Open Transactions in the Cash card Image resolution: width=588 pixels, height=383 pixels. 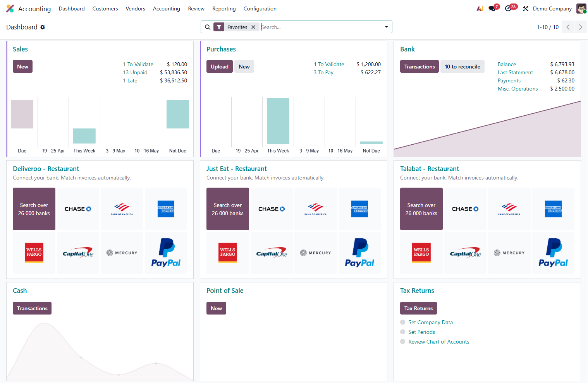(x=32, y=308)
